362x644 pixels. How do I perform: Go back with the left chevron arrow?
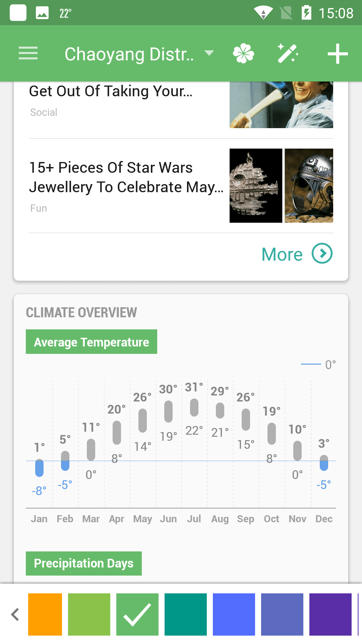pyautogui.click(x=15, y=614)
